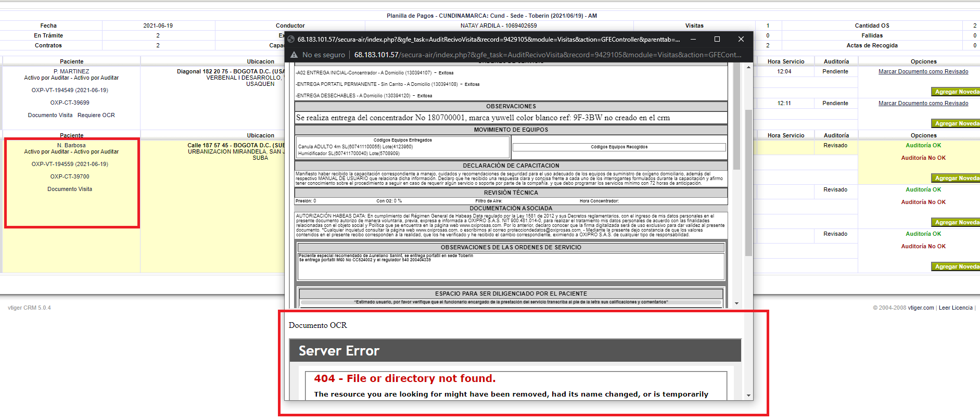This screenshot has height=420, width=980.
Task: Open Documento Visita for P. MARTINEZ
Action: point(50,116)
